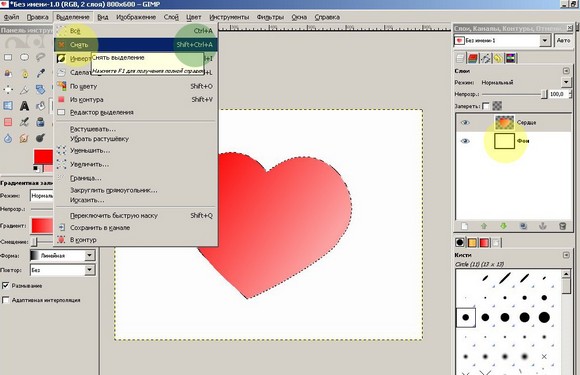This screenshot has height=375, width=580.
Task: Open Редактор выделения menu item
Action: pyautogui.click(x=136, y=112)
